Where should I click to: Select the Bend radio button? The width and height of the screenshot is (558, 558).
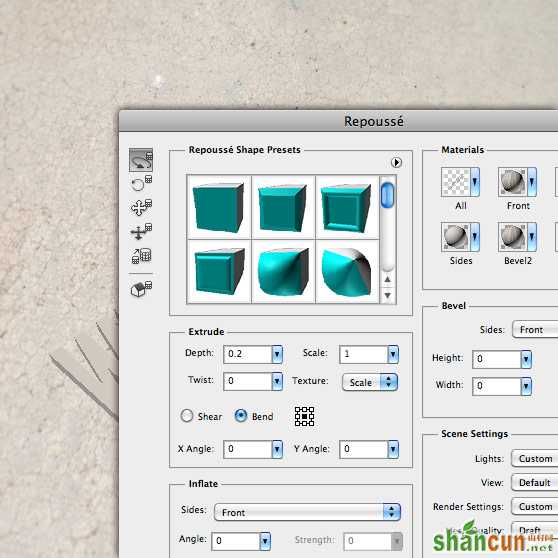241,415
